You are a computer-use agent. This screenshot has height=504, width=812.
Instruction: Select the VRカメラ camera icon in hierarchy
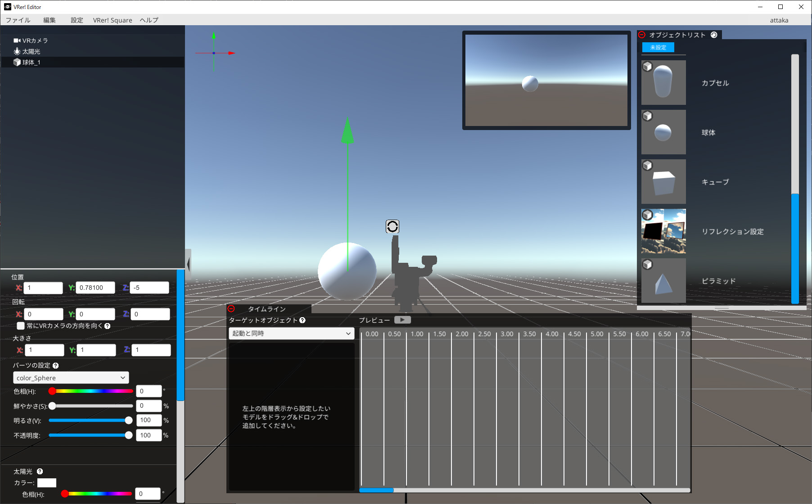pyautogui.click(x=17, y=40)
